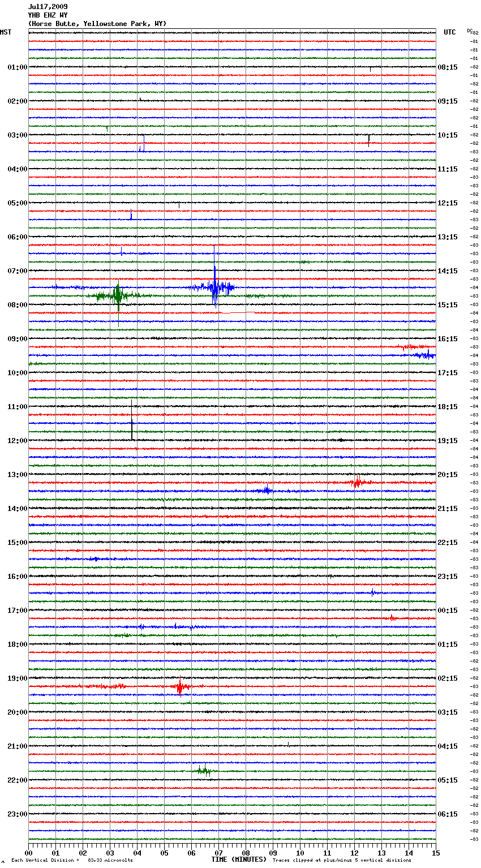This screenshot has height=868, width=481.
Task: Select the 01:00 MST time label
Action: click(x=18, y=67)
